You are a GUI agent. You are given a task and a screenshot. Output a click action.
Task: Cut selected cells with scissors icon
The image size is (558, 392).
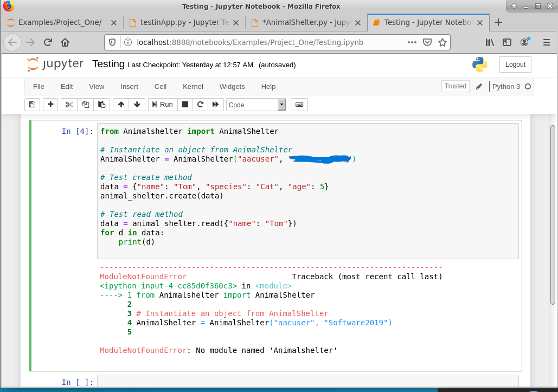[x=69, y=105]
